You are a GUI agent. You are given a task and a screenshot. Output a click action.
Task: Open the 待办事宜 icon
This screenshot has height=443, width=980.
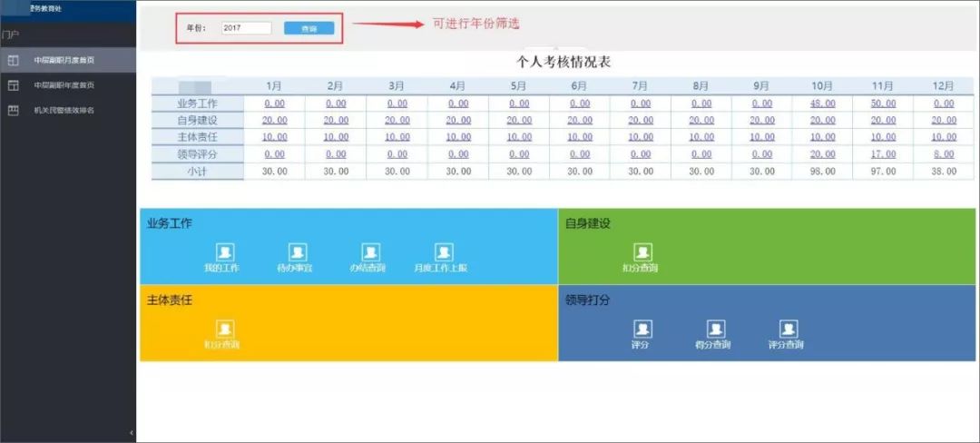point(297,253)
